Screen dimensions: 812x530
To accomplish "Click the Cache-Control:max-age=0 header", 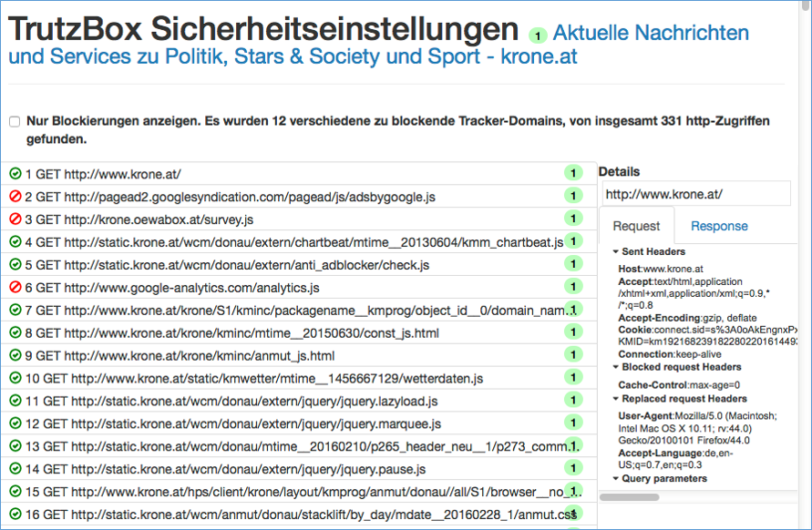I will click(679, 384).
